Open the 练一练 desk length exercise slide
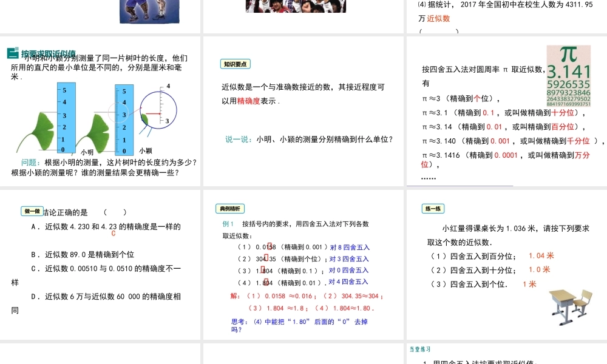Viewport: 607px width, 364px height. pyautogui.click(x=507, y=265)
